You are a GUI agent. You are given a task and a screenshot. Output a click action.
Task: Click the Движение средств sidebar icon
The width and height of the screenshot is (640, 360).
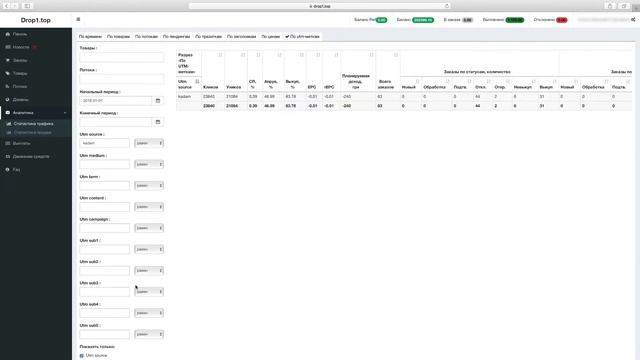7,157
